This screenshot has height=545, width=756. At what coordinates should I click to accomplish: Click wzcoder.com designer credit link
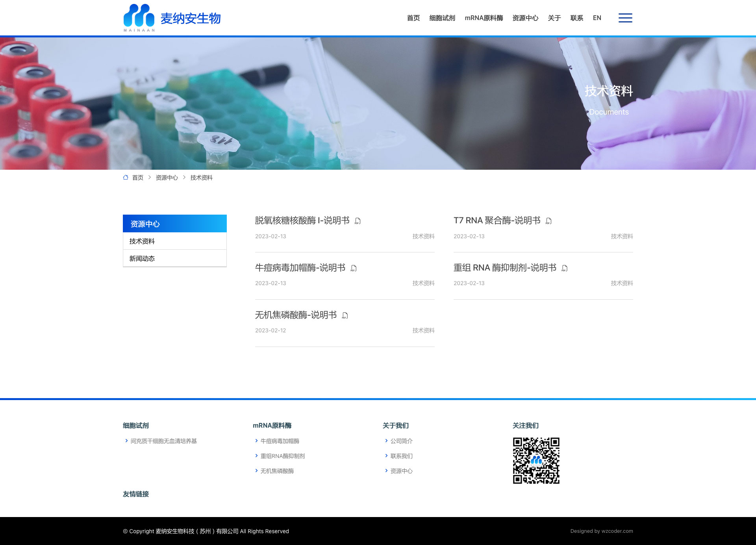click(617, 531)
